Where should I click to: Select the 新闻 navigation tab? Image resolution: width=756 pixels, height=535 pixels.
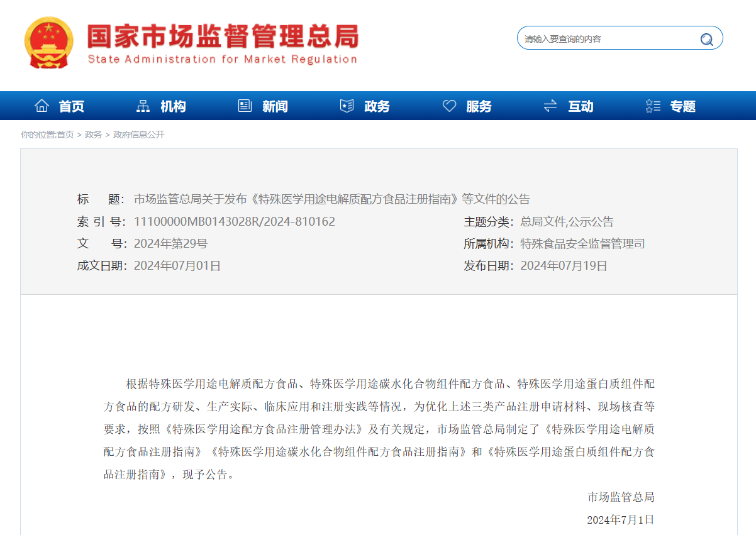[x=275, y=107]
